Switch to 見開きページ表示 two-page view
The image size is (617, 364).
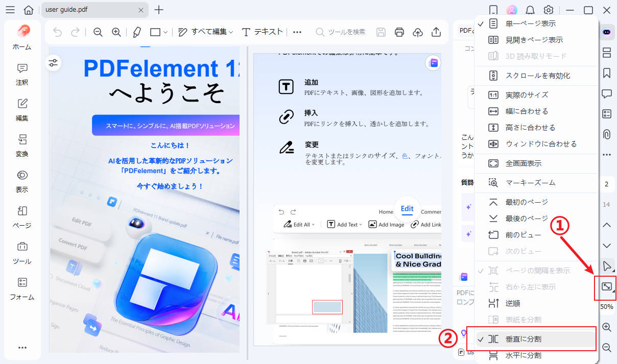pos(531,39)
